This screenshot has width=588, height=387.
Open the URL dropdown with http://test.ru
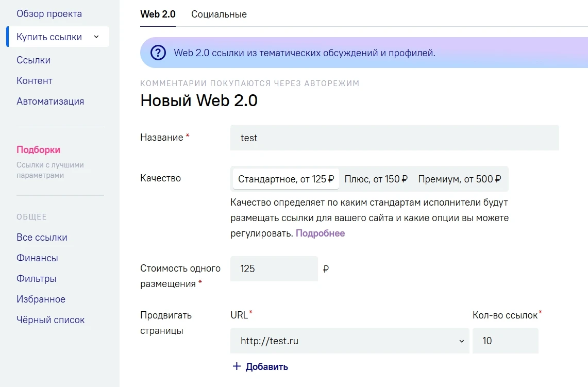[x=350, y=341]
